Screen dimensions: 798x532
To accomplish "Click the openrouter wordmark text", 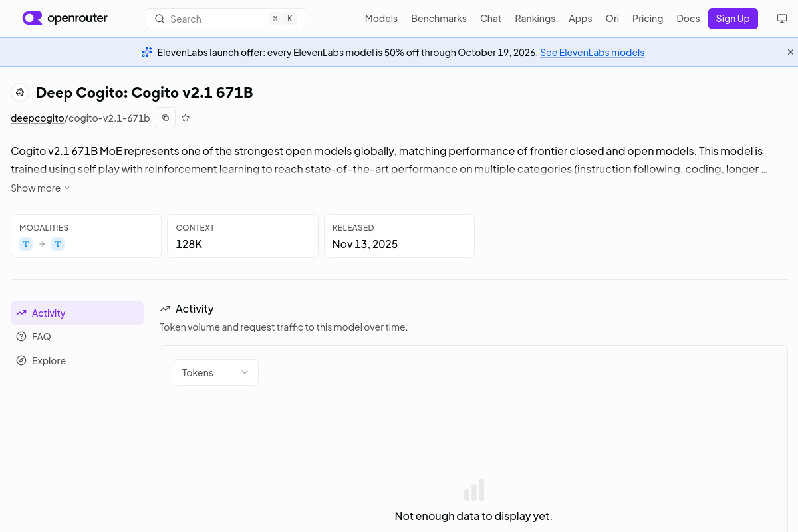I will tap(77, 18).
